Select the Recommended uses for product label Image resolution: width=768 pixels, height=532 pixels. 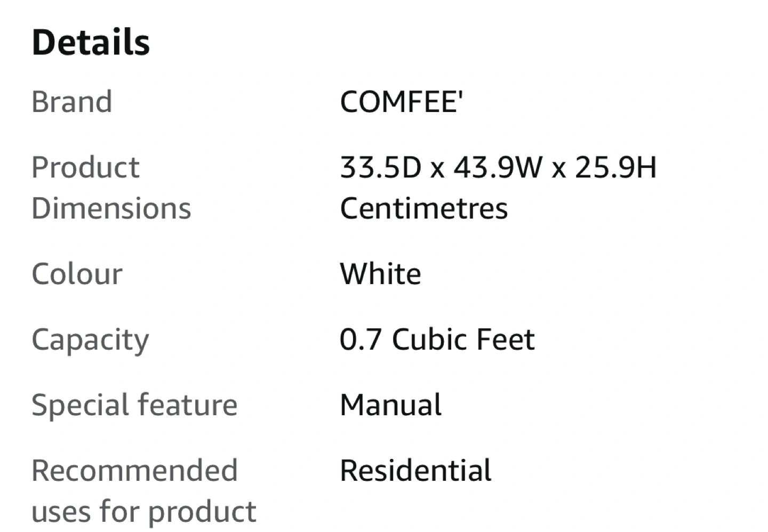coord(144,491)
